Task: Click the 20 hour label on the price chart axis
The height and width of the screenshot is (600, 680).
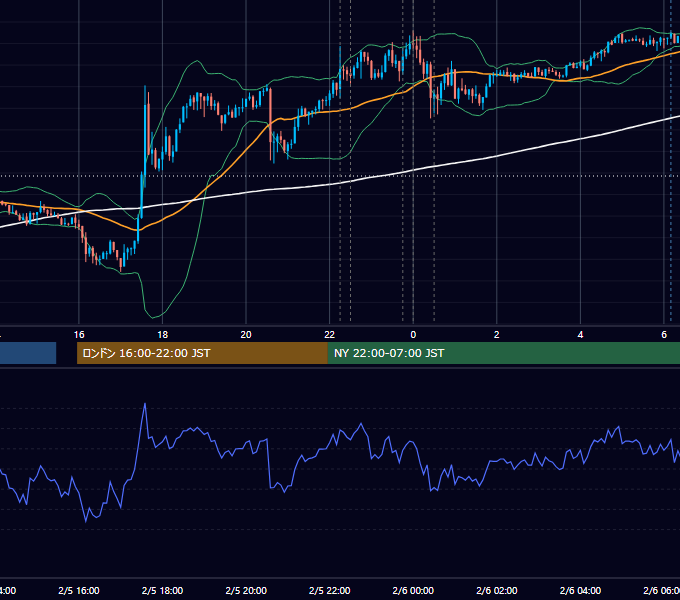Action: [x=246, y=335]
